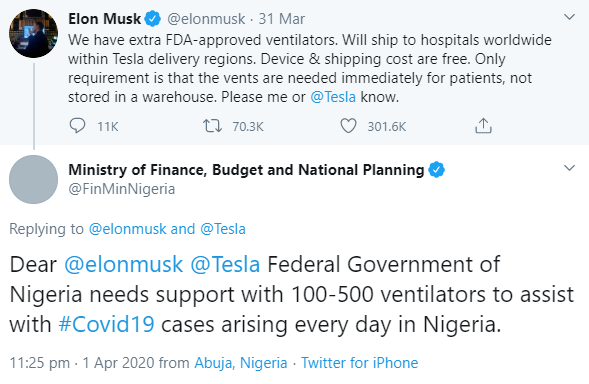Click the reply speech bubble icon
Image resolution: width=589 pixels, height=384 pixels.
tap(77, 126)
